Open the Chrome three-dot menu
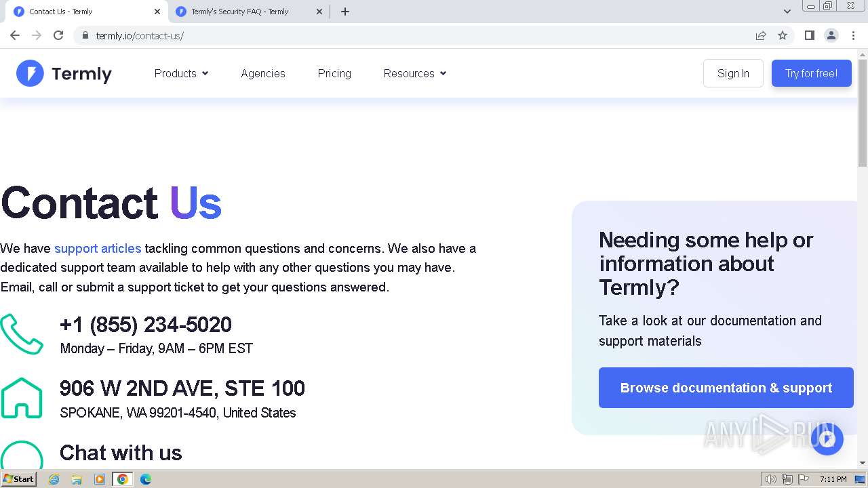The height and width of the screenshot is (488, 868). pos(853,35)
